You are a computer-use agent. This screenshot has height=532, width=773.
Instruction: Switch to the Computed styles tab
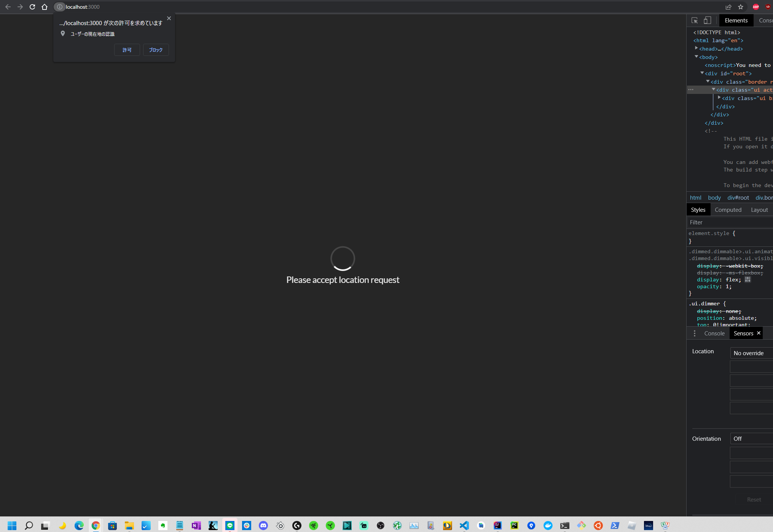click(728, 210)
